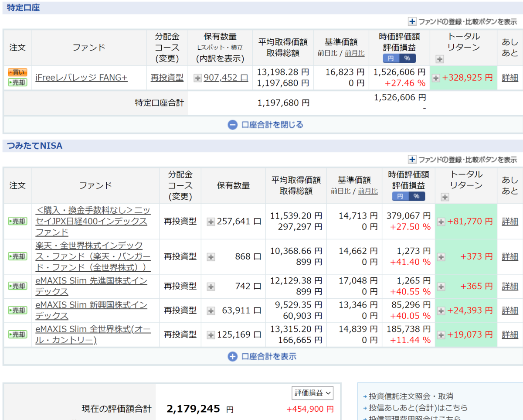Click 売却 for ニッセイJPX日経400 fund
Viewport: 523px width, 420px height.
point(17,221)
